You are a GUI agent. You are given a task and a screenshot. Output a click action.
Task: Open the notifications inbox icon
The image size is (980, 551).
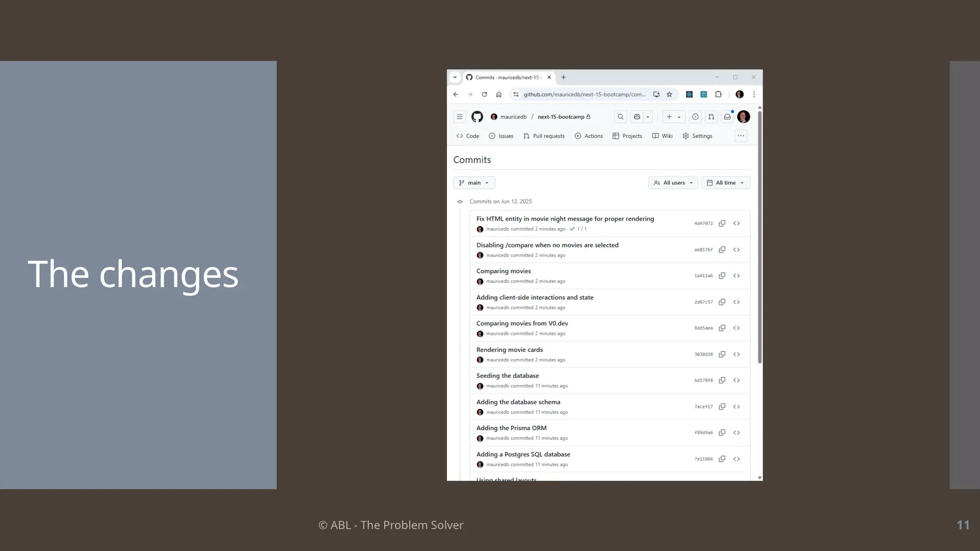[x=727, y=117]
